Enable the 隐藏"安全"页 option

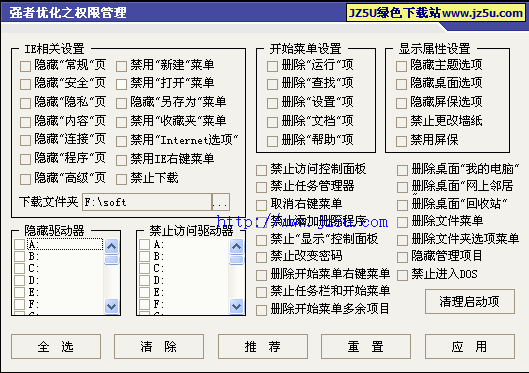click(25, 84)
